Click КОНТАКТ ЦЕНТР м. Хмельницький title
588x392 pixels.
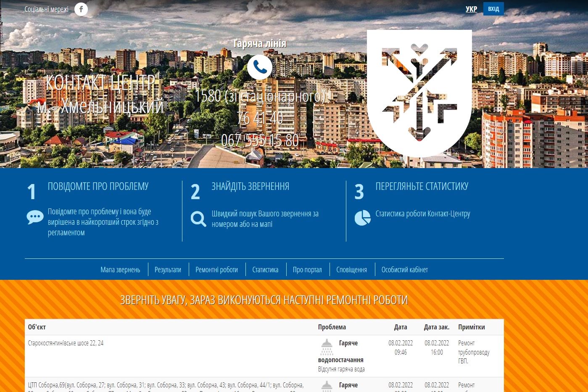pyautogui.click(x=100, y=94)
